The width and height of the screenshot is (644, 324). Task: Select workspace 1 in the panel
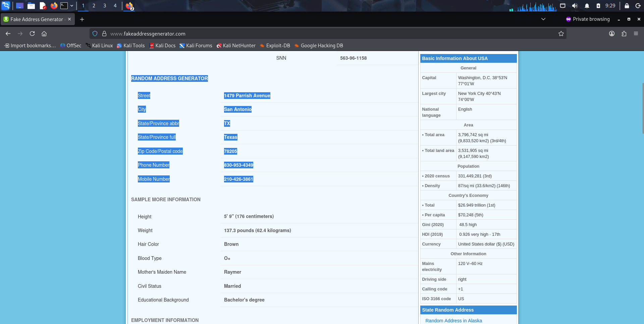(x=83, y=6)
